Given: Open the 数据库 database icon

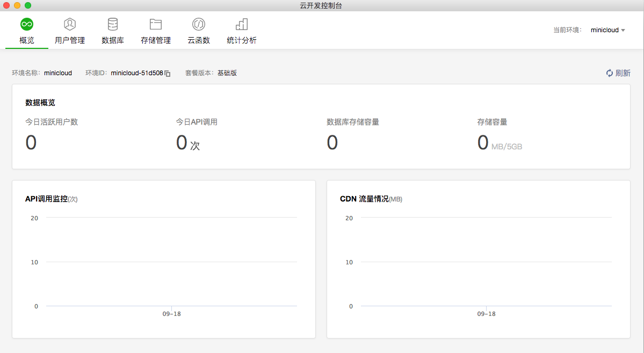Looking at the screenshot, I should point(113,24).
